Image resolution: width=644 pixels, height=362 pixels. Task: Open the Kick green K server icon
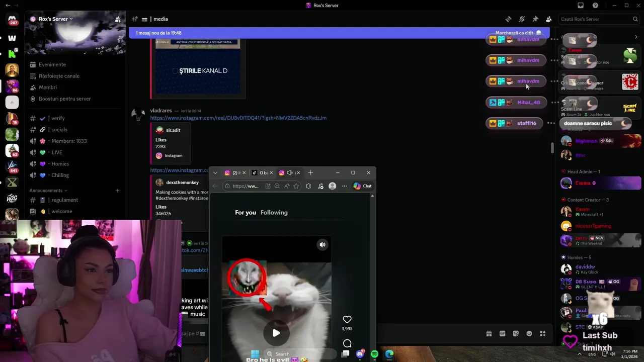pyautogui.click(x=12, y=54)
